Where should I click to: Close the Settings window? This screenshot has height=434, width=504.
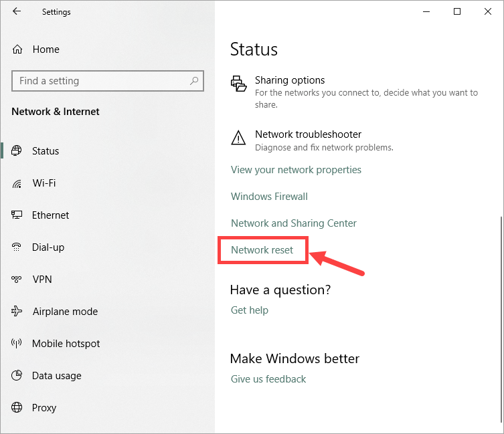point(488,11)
